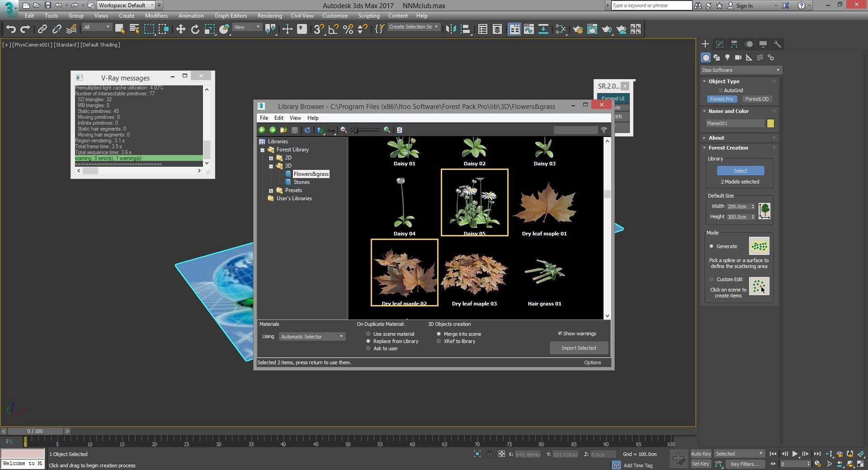Choose the Generate mode radio button
The width and height of the screenshot is (868, 470).
pos(712,246)
